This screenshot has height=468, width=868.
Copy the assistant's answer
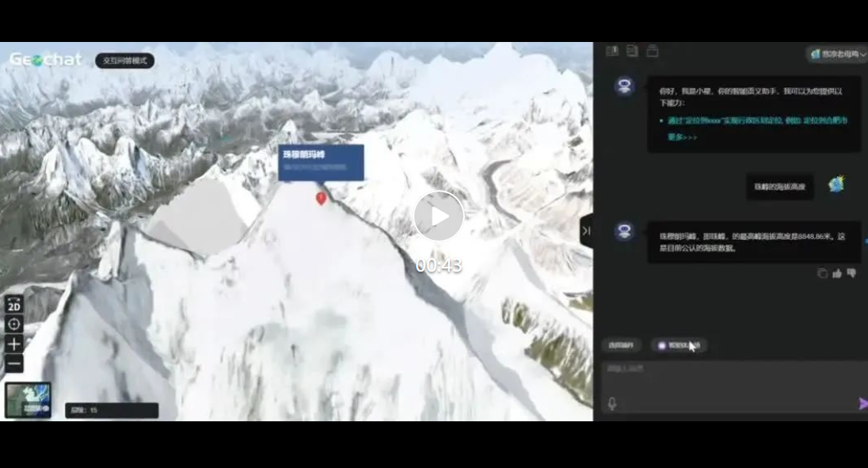(822, 273)
